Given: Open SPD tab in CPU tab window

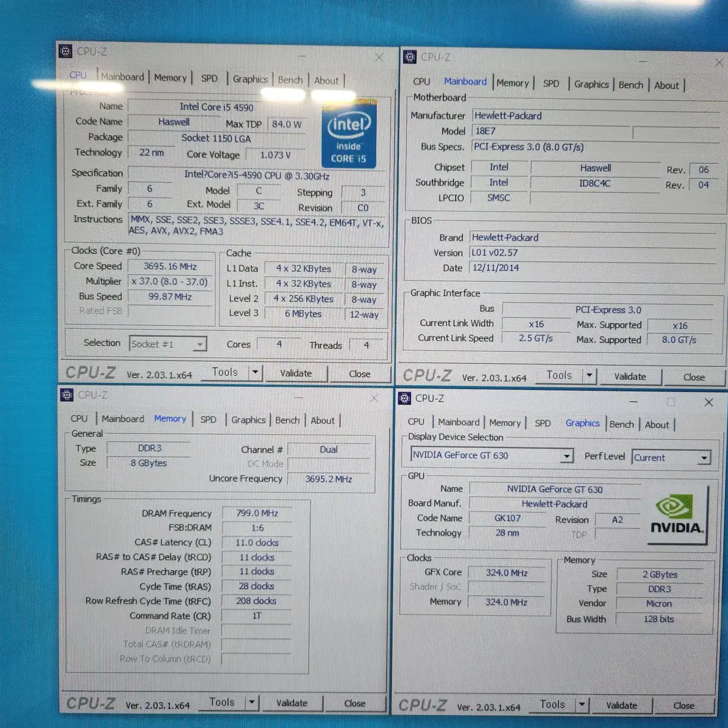Looking at the screenshot, I should pyautogui.click(x=209, y=78).
